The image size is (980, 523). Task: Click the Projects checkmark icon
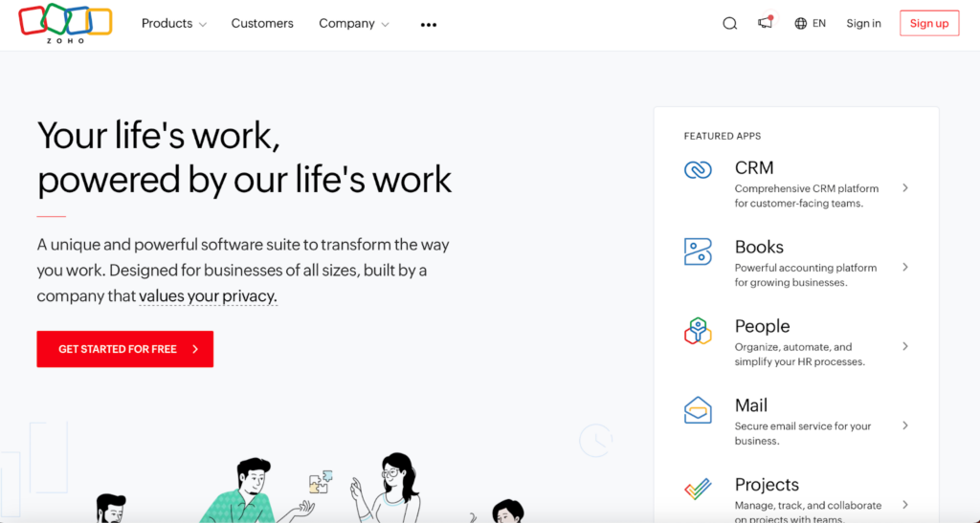[x=698, y=490]
